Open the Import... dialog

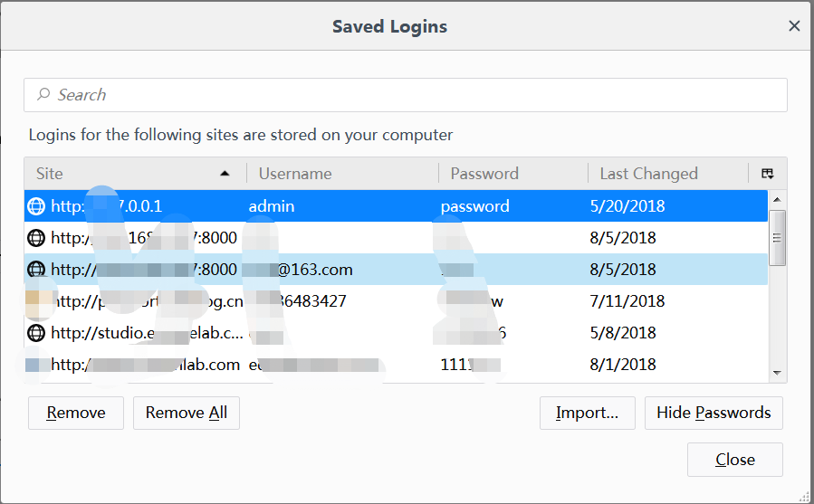click(587, 413)
